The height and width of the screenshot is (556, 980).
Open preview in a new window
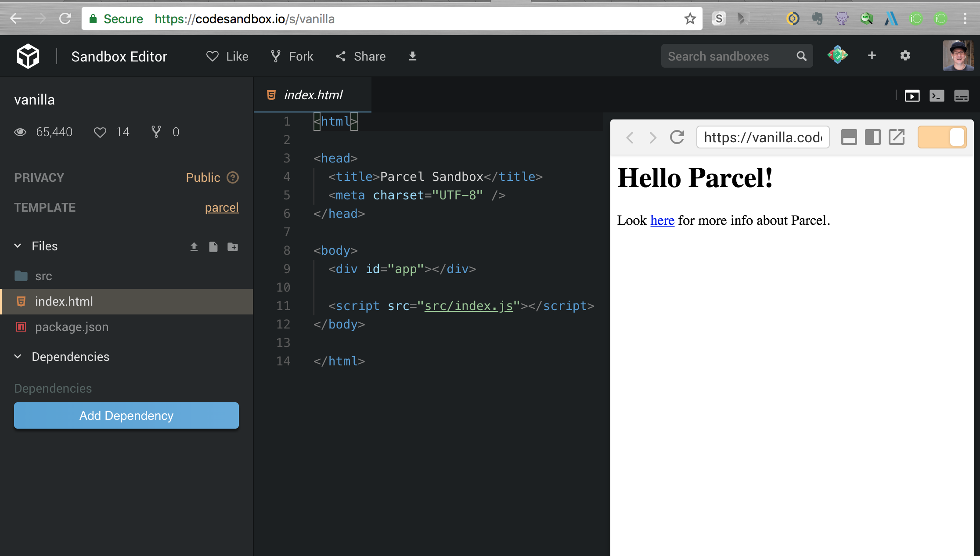(897, 137)
